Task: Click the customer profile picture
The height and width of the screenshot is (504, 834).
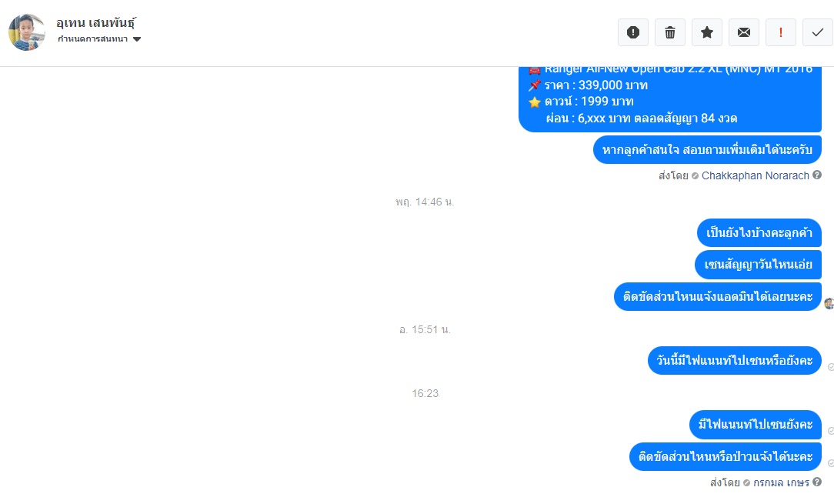Action: (x=27, y=32)
